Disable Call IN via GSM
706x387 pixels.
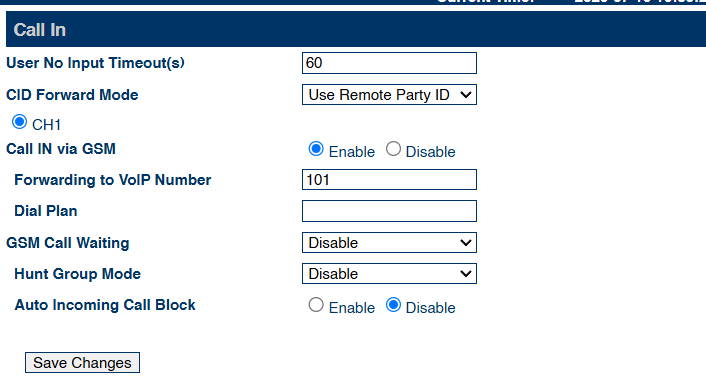pyautogui.click(x=393, y=149)
